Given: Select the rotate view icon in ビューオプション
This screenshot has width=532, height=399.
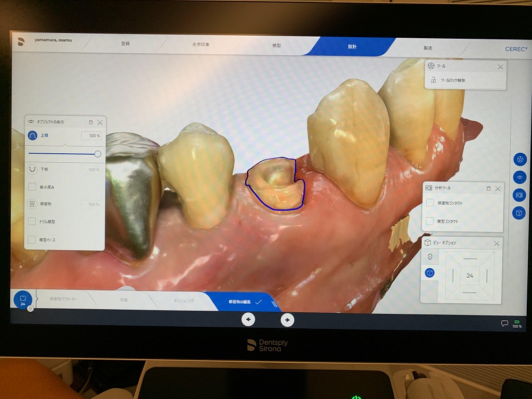Looking at the screenshot, I should pos(430,256).
